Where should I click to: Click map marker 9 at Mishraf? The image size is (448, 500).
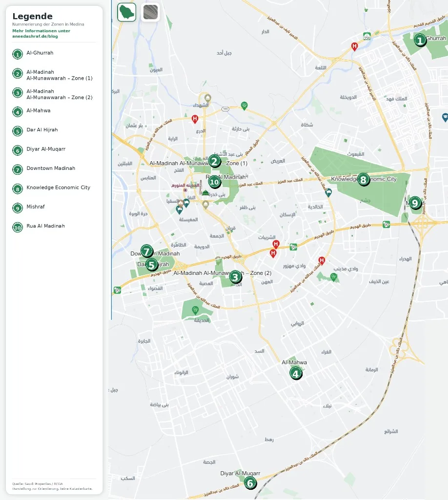click(x=415, y=203)
